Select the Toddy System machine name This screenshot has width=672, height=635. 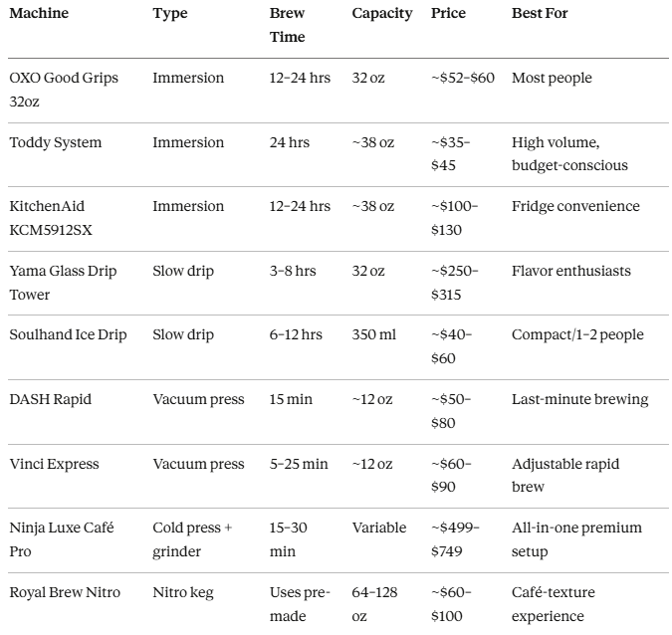pyautogui.click(x=55, y=142)
